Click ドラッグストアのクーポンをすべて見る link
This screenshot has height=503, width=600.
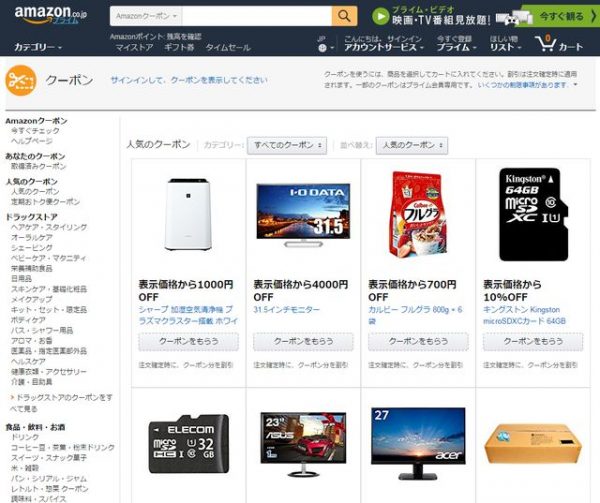coord(61,403)
